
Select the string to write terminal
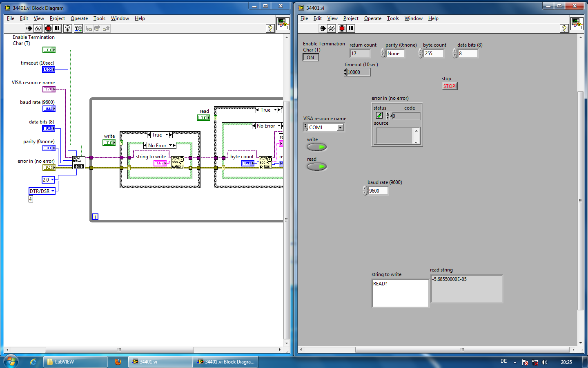pos(160,163)
